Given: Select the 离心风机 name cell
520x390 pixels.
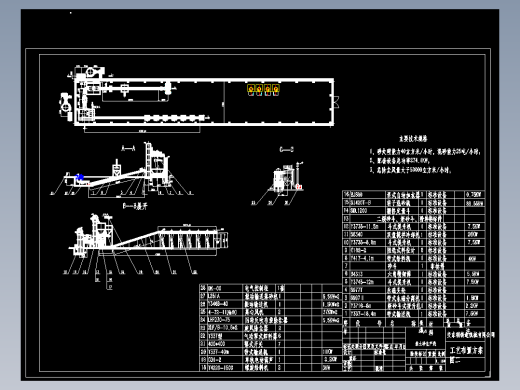Looking at the screenshot, I should coord(254,312).
